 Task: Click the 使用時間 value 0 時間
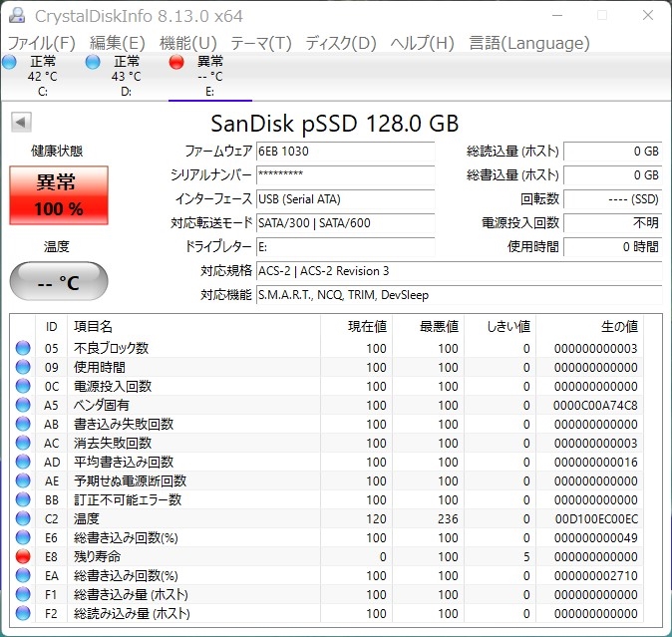pyautogui.click(x=613, y=247)
